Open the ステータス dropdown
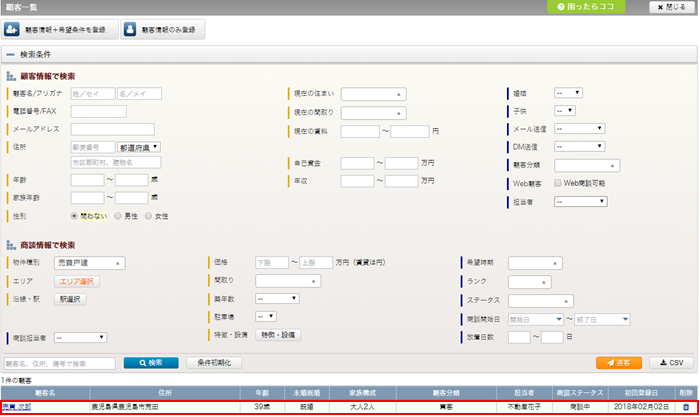Viewport: 700px width, 417px height. 541,300
